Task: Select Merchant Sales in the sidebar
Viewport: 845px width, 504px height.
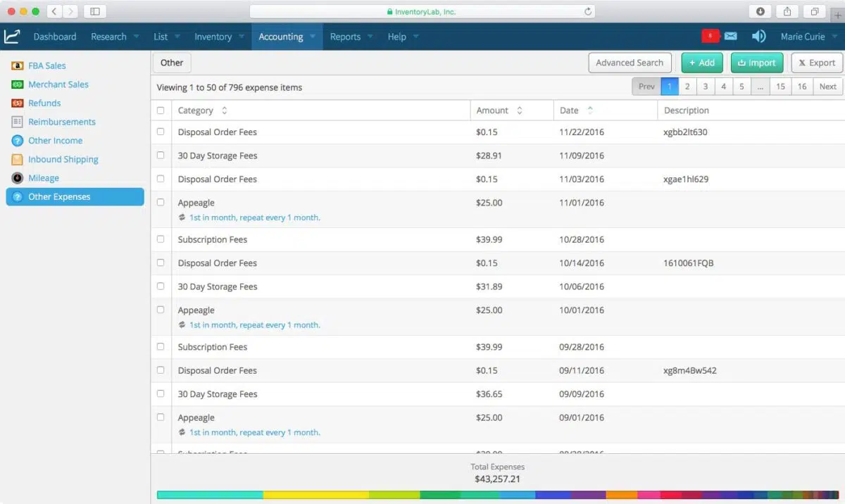Action: pos(58,84)
